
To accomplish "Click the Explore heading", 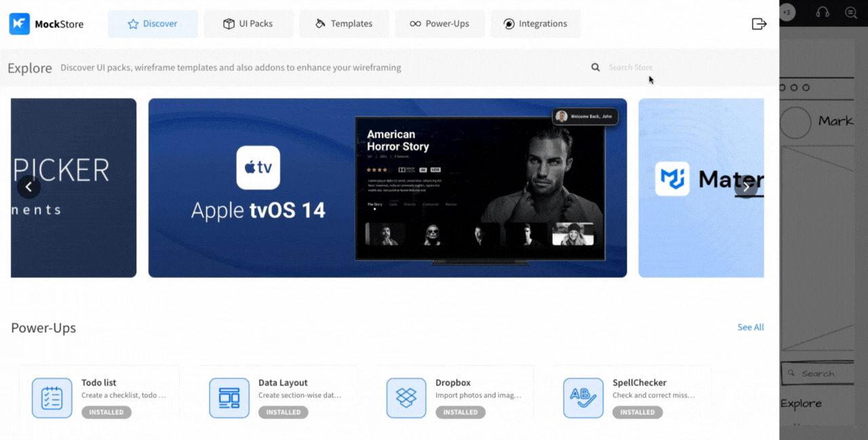I will coord(30,68).
